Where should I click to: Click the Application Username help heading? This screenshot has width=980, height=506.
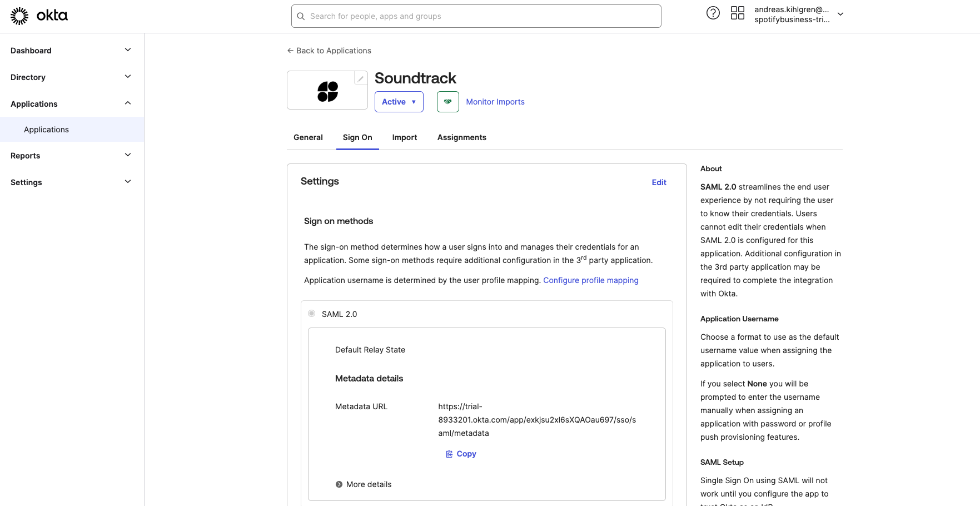click(x=739, y=319)
